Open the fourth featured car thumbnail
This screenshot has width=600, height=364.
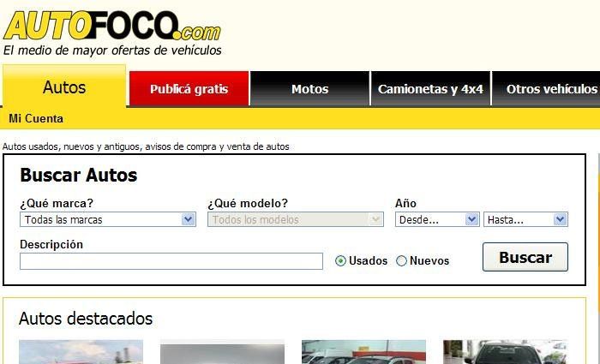(505, 352)
